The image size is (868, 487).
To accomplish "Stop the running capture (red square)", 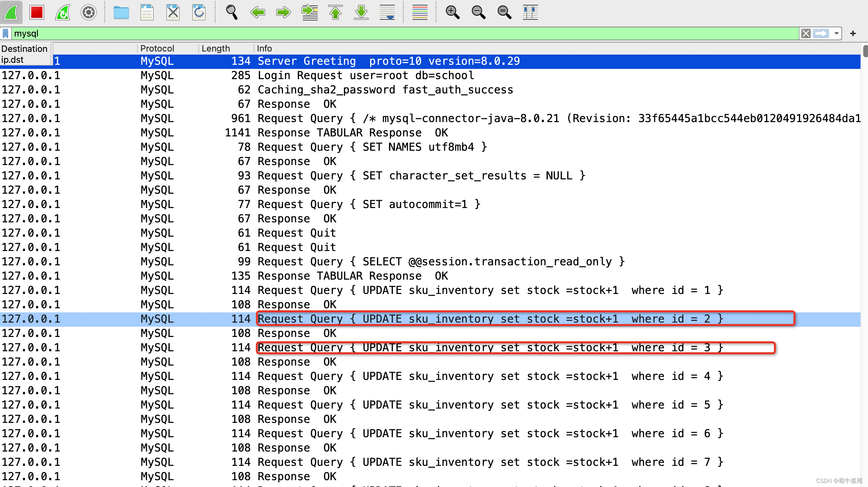I will pos(37,12).
